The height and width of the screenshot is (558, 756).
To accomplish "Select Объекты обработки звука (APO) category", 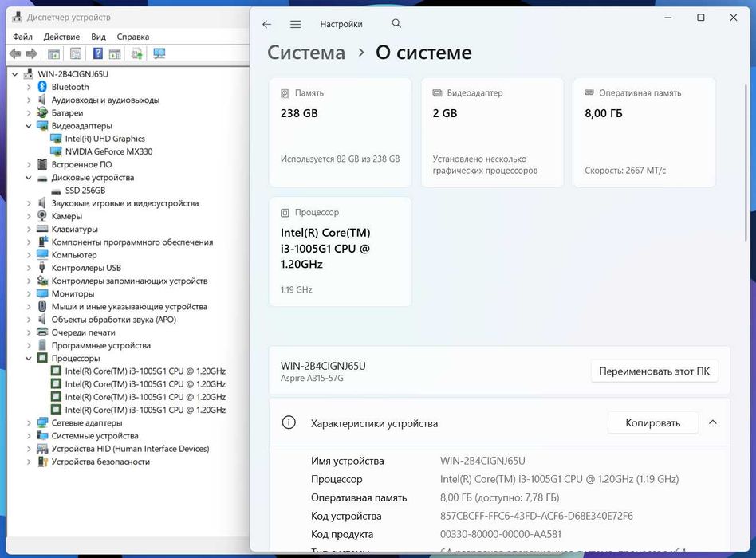I will click(114, 320).
